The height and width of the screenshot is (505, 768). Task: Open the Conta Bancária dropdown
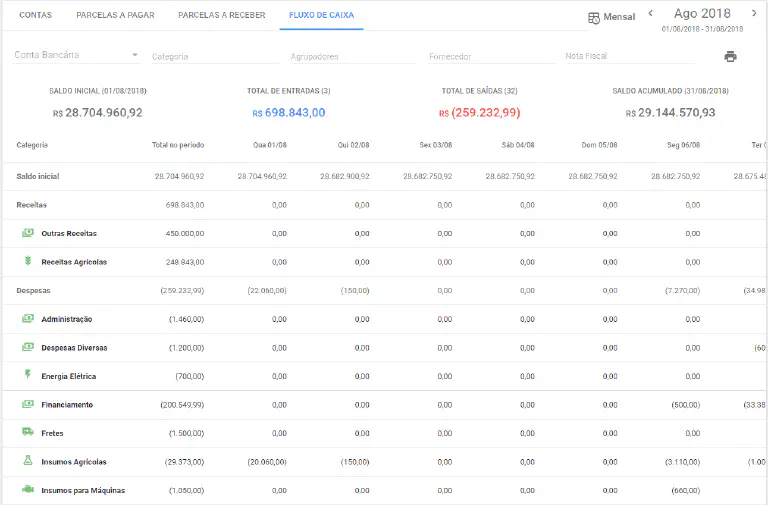click(76, 55)
